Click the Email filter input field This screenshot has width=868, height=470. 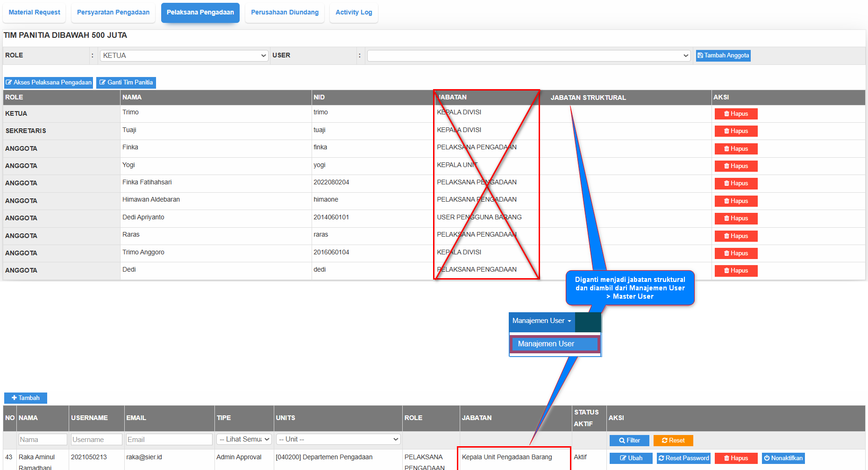[x=169, y=440]
